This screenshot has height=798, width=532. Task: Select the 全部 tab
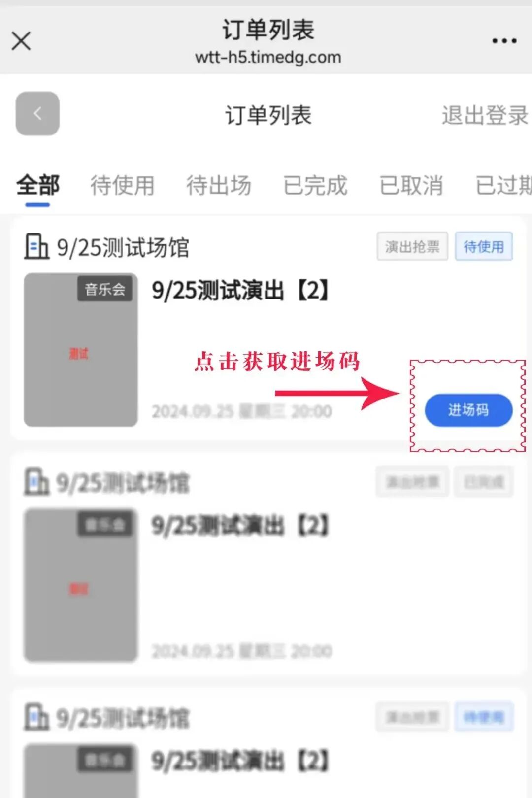[x=38, y=185]
